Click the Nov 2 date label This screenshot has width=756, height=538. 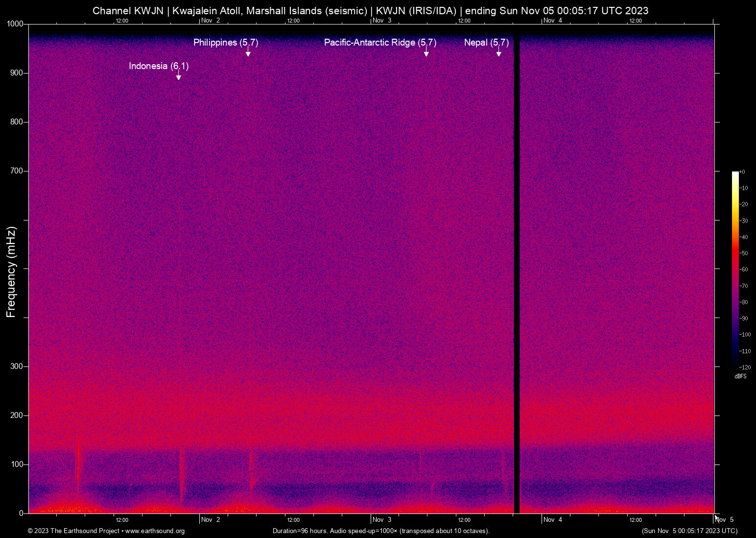tap(212, 520)
